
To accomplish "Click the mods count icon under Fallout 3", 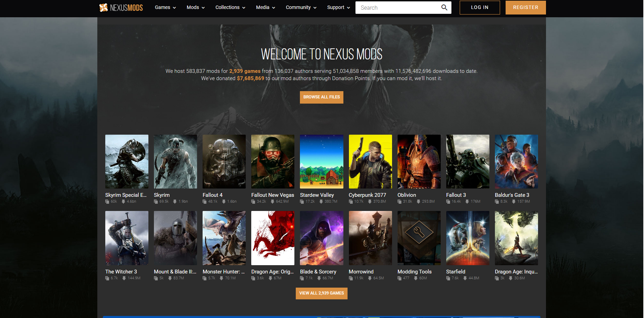I will [448, 202].
